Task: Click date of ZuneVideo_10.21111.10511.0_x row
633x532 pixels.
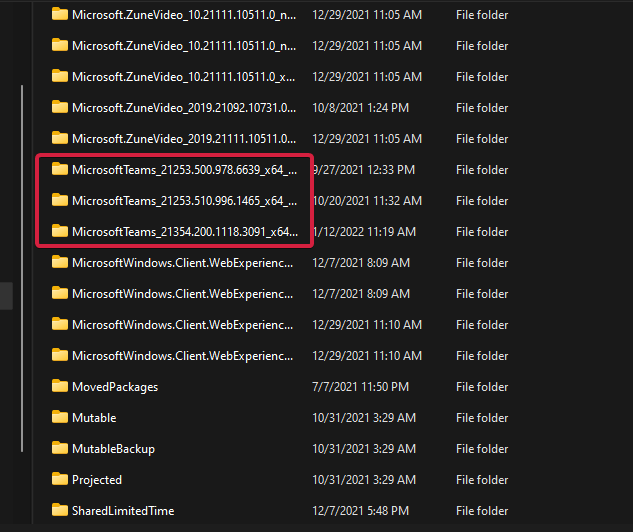Action: pyautogui.click(x=367, y=77)
